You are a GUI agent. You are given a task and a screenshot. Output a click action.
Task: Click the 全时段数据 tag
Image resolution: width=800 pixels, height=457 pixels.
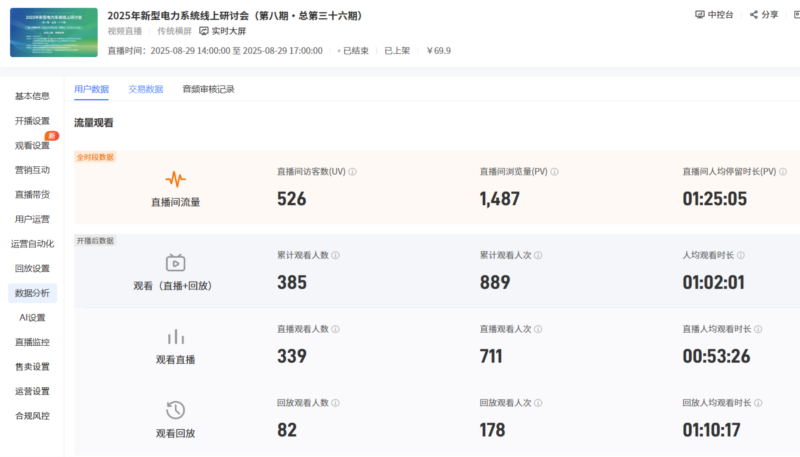95,157
